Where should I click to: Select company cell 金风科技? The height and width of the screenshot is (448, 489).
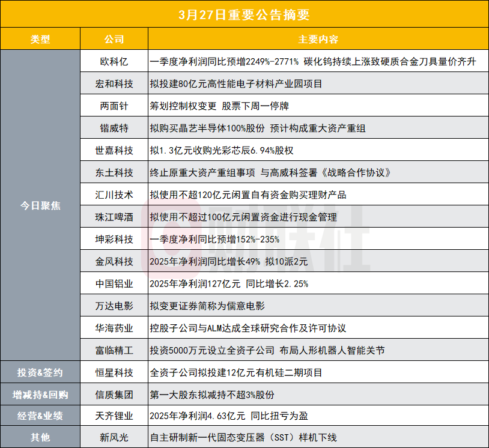(114, 261)
